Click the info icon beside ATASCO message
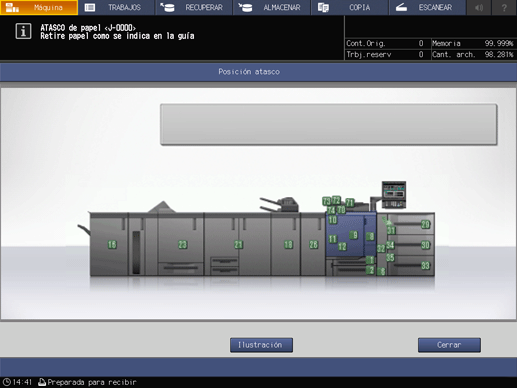 click(23, 32)
